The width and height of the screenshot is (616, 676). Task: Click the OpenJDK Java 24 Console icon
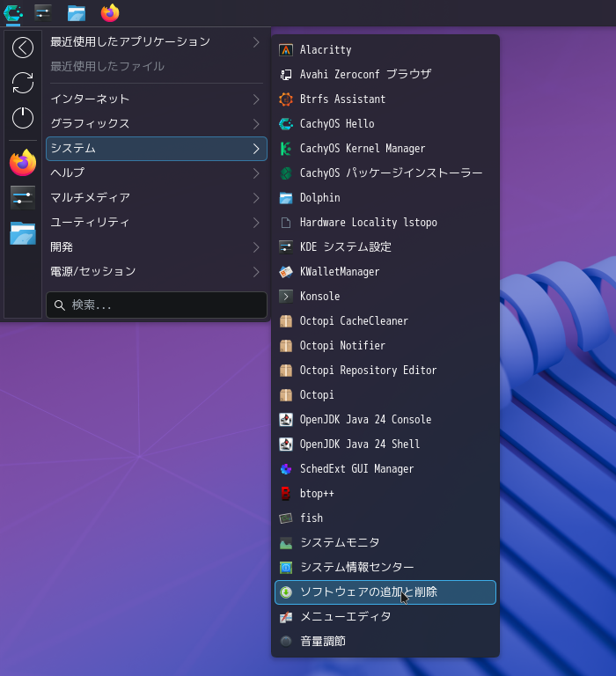(x=286, y=420)
